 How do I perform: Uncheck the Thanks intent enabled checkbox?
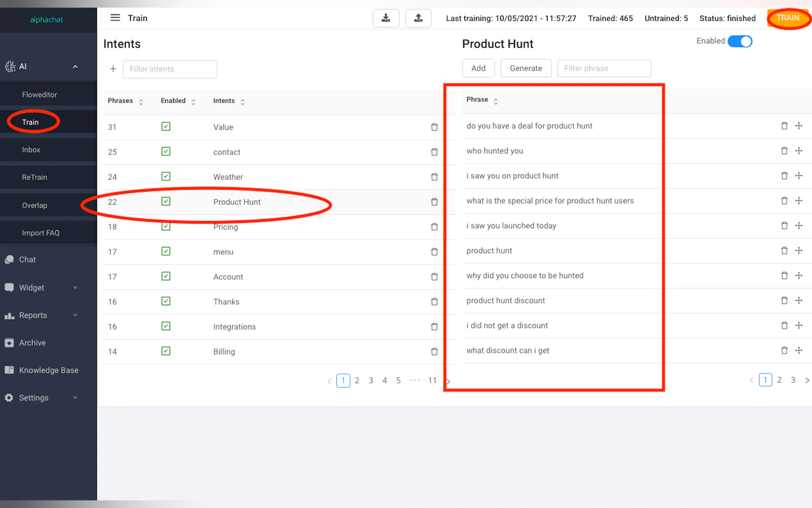166,301
